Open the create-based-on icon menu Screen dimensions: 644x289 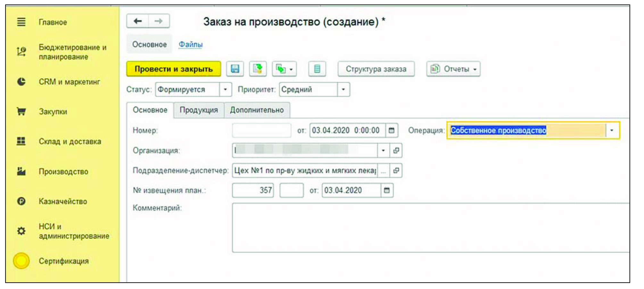[284, 69]
